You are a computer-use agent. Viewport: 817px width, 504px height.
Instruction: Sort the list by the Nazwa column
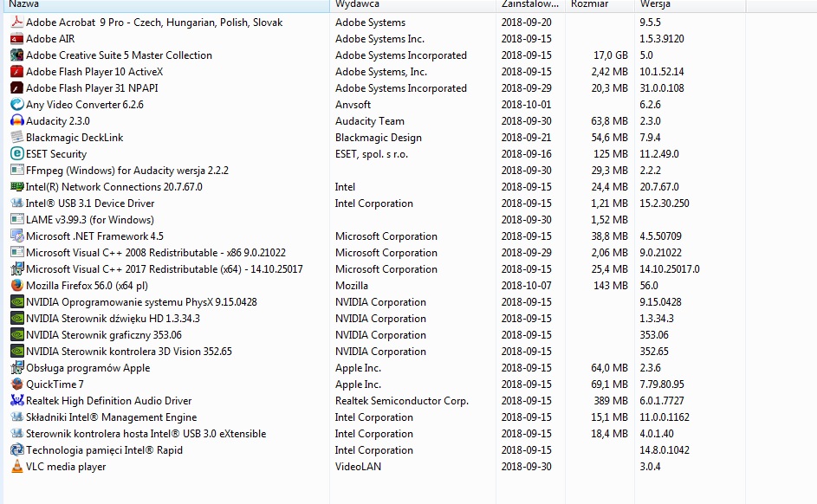coord(166,4)
